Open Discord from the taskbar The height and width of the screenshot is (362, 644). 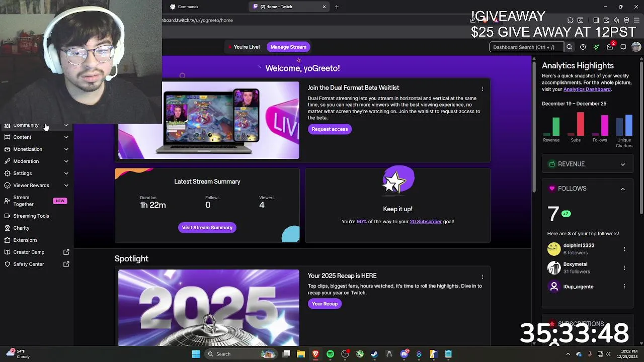(x=404, y=354)
